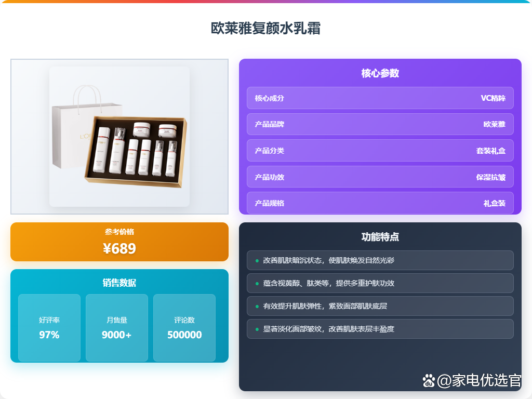Select the 功能特点 section heading

(x=380, y=237)
